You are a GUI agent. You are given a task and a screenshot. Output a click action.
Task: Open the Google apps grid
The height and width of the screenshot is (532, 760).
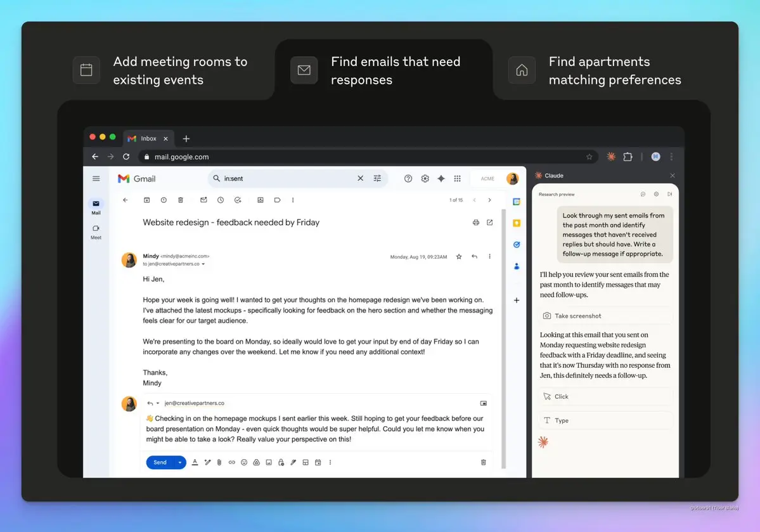[x=457, y=178]
